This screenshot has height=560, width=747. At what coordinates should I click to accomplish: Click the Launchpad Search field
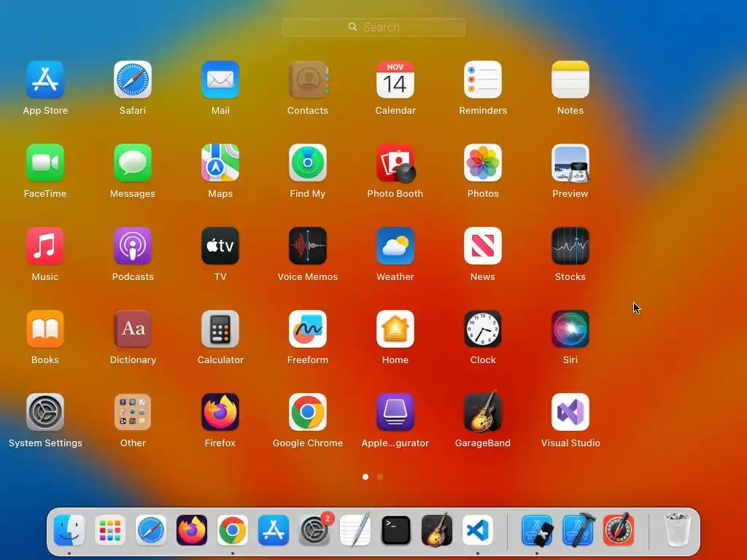[373, 27]
